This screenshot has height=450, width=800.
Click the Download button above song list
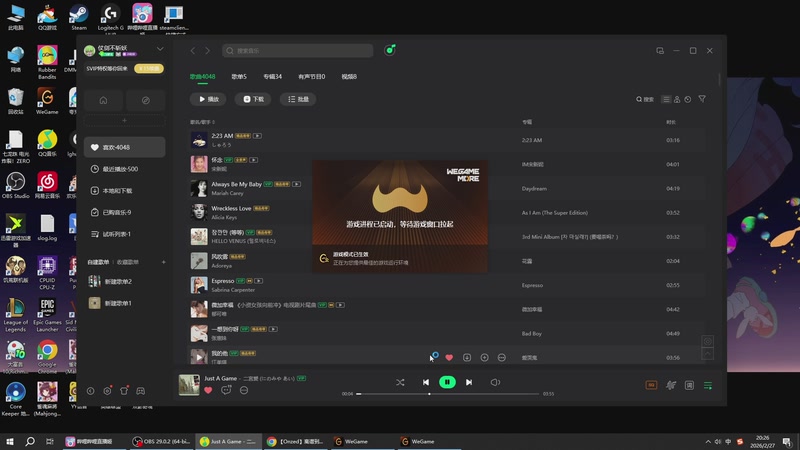(x=253, y=99)
